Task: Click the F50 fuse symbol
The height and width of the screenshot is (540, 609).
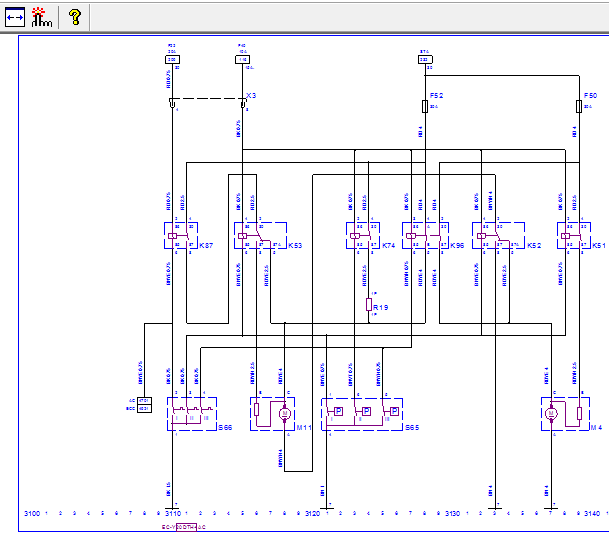Action: click(x=579, y=106)
